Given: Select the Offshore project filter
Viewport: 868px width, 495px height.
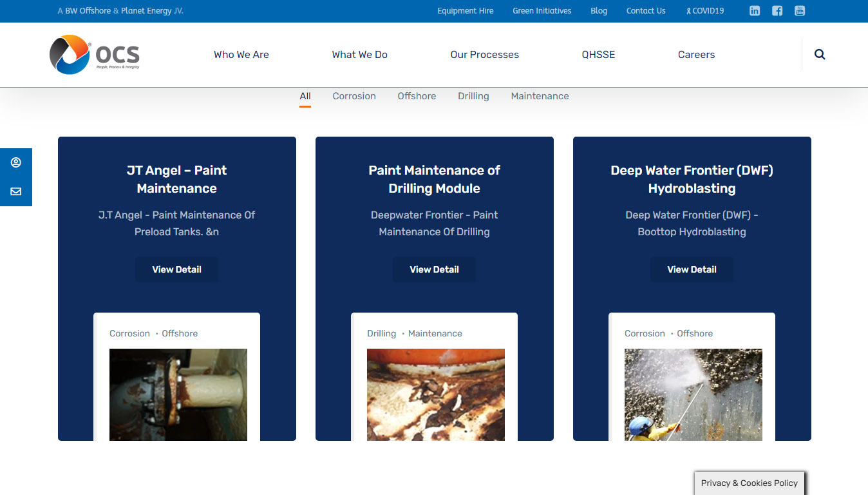Looking at the screenshot, I should [417, 95].
